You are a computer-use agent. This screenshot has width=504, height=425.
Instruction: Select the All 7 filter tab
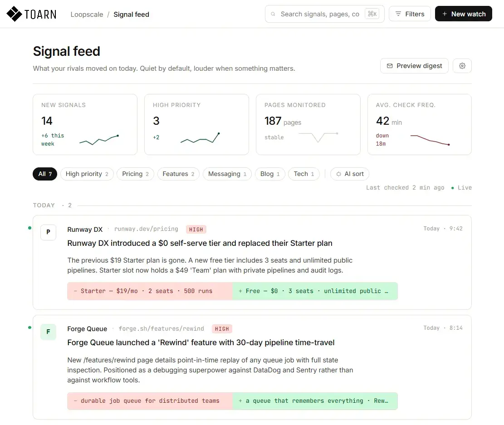(45, 174)
